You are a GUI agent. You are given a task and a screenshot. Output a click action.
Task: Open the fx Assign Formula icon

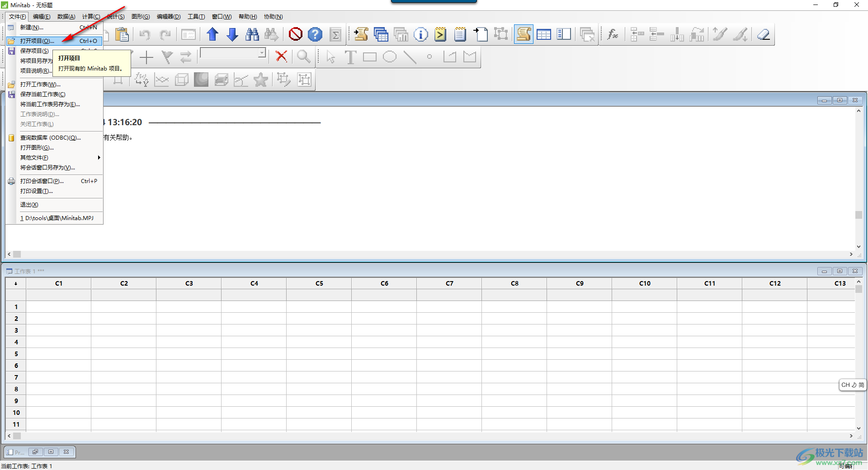613,34
